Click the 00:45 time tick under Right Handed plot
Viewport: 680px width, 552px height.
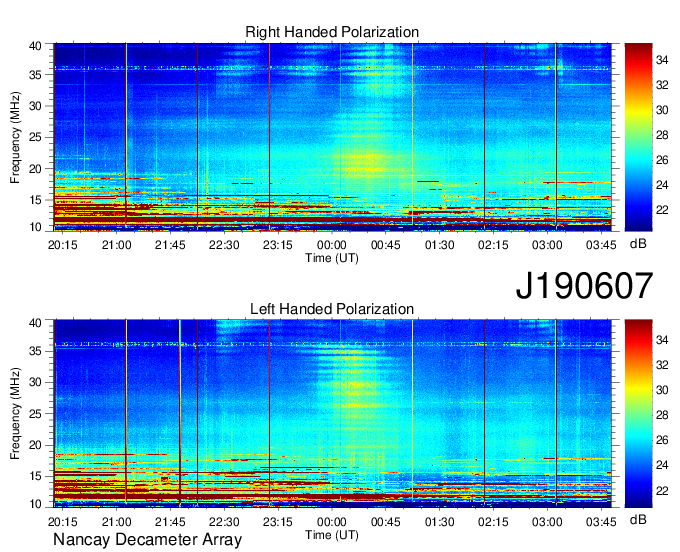[x=386, y=245]
